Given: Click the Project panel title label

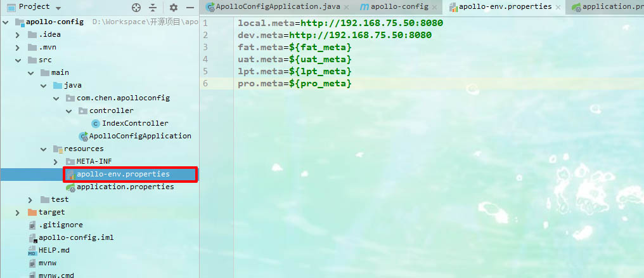Looking at the screenshot, I should (34, 7).
